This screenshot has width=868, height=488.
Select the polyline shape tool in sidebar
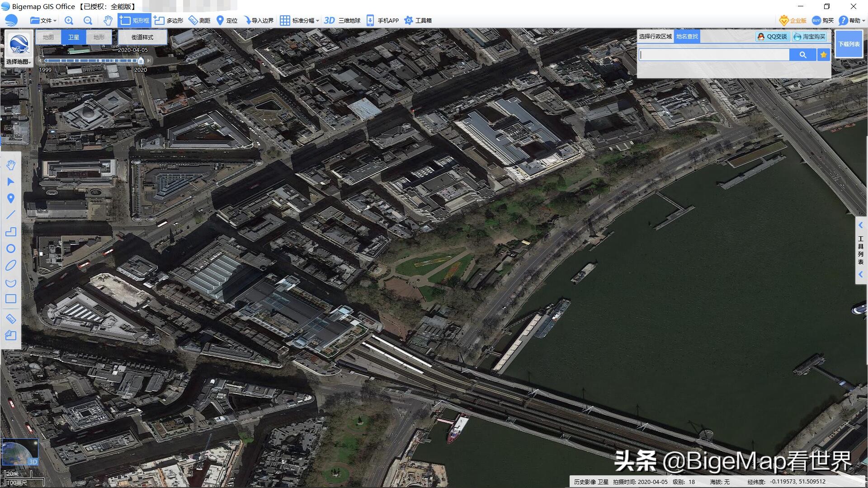point(11,232)
